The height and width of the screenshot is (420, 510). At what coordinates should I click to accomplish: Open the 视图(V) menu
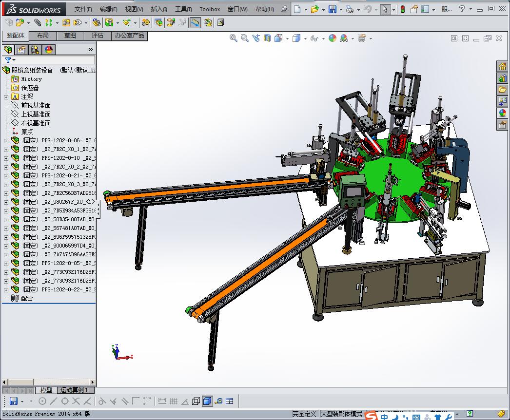pyautogui.click(x=134, y=9)
